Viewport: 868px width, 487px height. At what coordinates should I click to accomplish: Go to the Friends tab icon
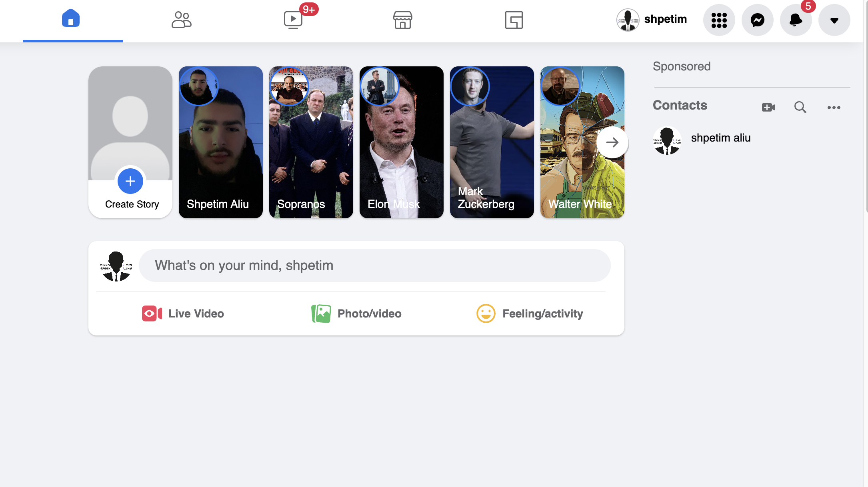(181, 20)
